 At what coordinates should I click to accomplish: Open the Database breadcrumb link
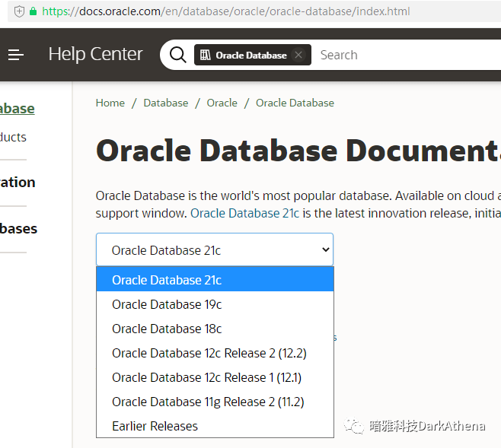pos(165,103)
